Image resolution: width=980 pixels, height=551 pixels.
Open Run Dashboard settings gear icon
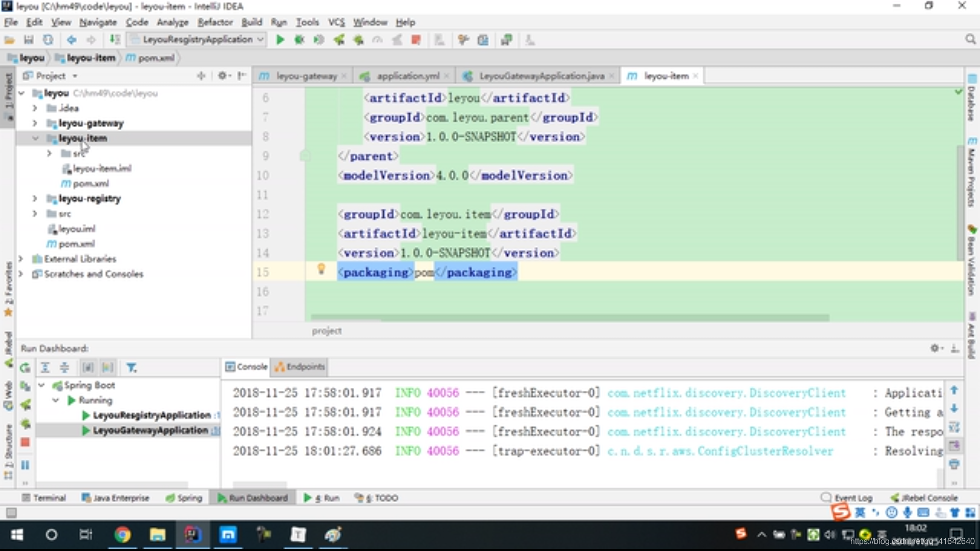(x=936, y=348)
